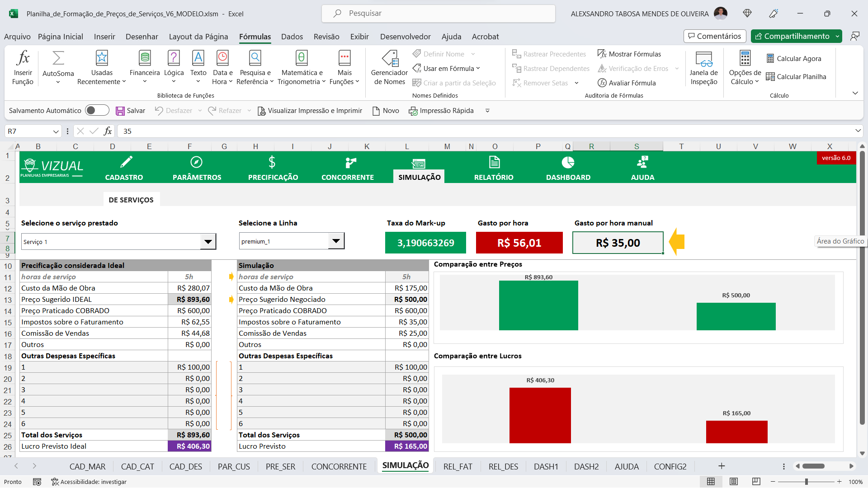Click the red R$ 165,00 profit bar
The width and height of the screenshot is (868, 488).
[x=736, y=432]
